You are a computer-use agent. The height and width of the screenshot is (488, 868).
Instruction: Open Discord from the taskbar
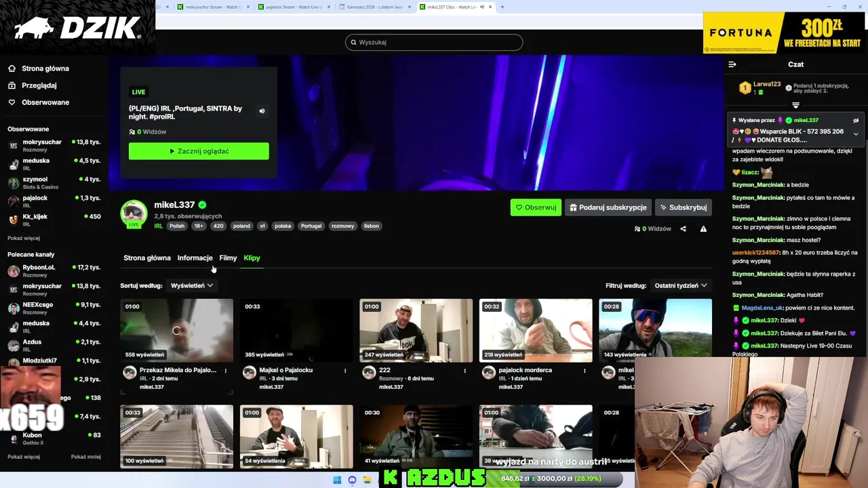pos(352,480)
